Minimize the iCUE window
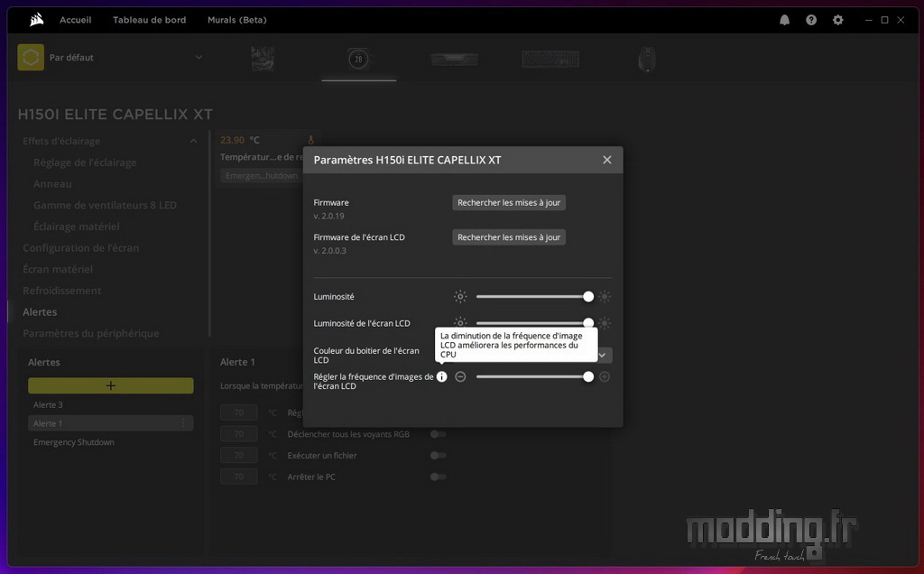924x574 pixels. coord(869,20)
